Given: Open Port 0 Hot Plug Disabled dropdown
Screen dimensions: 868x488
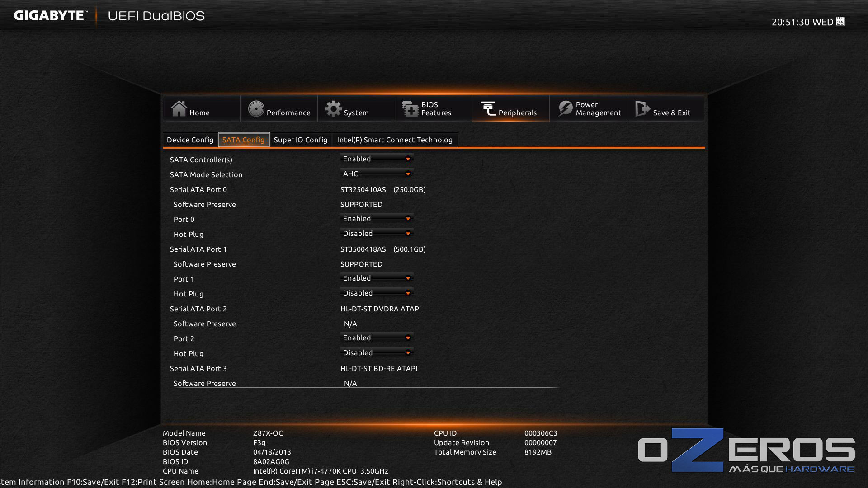Looking at the screenshot, I should tap(377, 233).
